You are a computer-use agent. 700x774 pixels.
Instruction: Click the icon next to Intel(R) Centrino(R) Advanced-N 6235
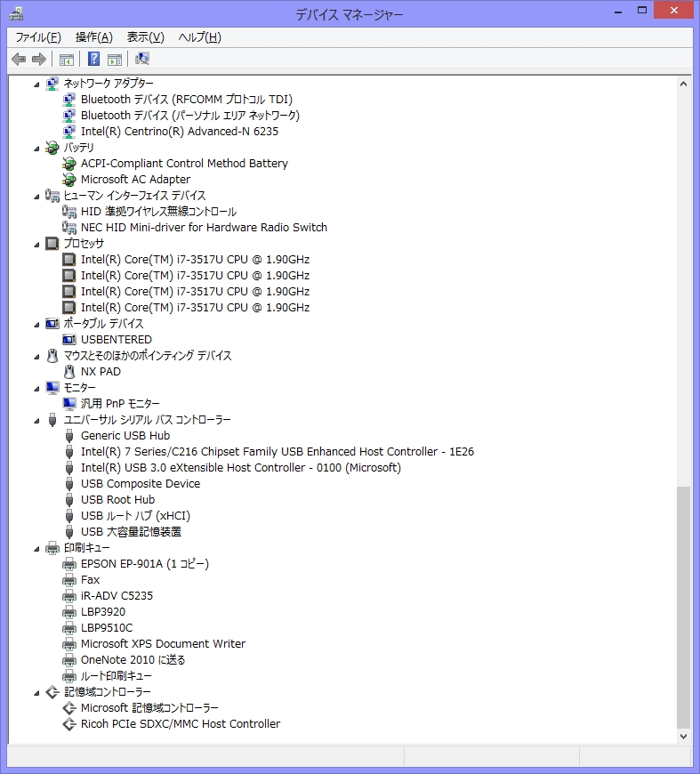69,132
